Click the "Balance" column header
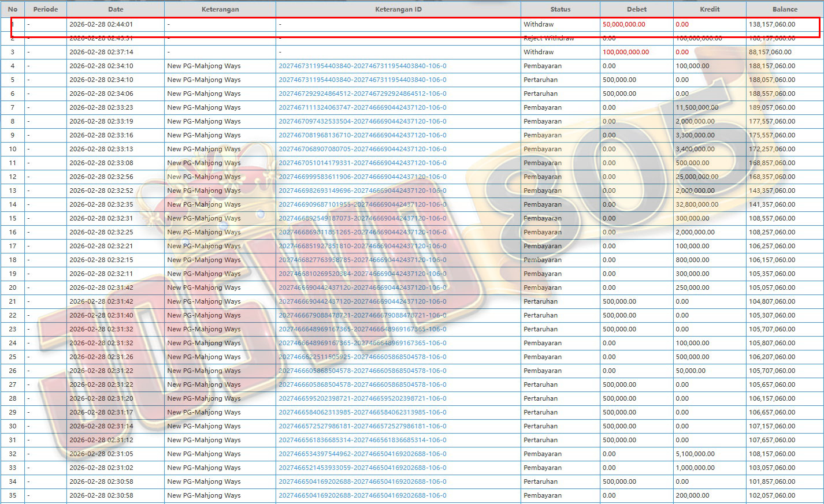This screenshot has height=504, width=824. (784, 9)
